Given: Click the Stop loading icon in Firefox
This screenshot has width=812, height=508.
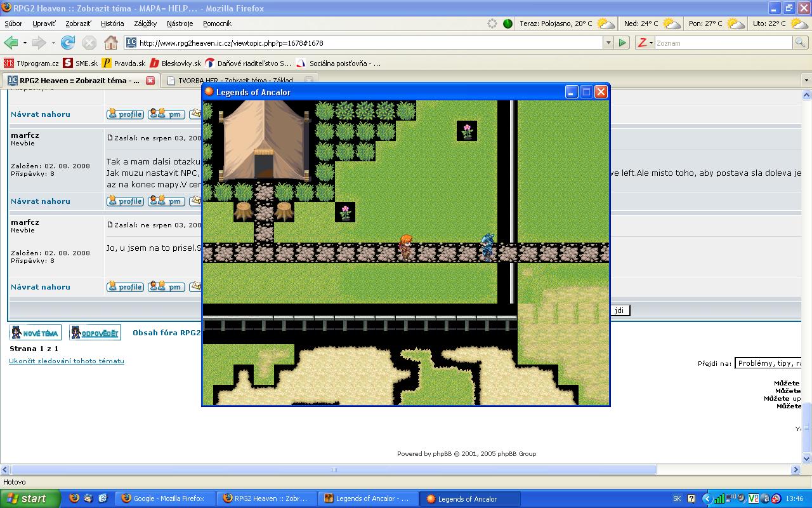Looking at the screenshot, I should point(89,43).
